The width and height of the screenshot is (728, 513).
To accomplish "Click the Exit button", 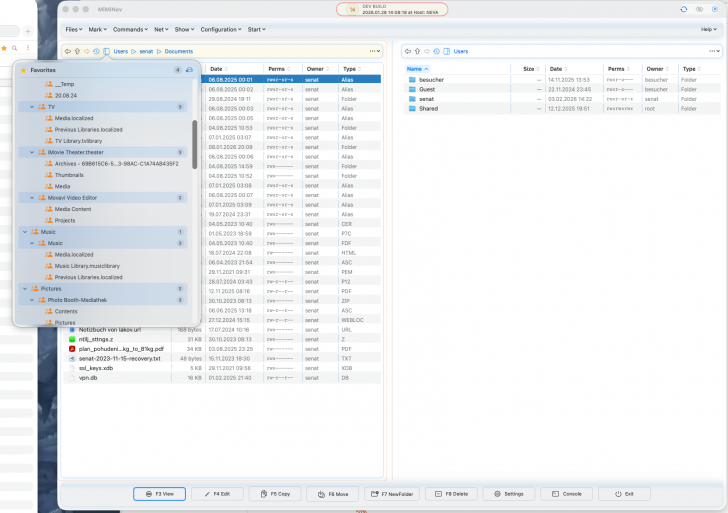I will [624, 494].
